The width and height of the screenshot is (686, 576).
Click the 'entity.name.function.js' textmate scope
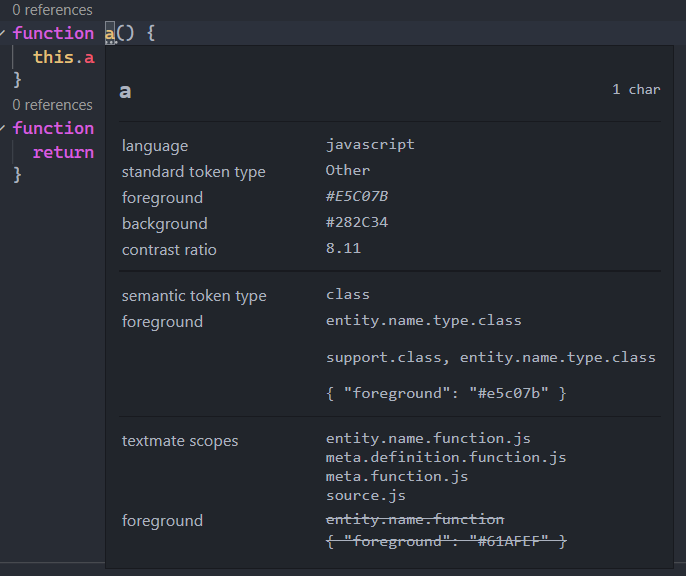point(428,438)
